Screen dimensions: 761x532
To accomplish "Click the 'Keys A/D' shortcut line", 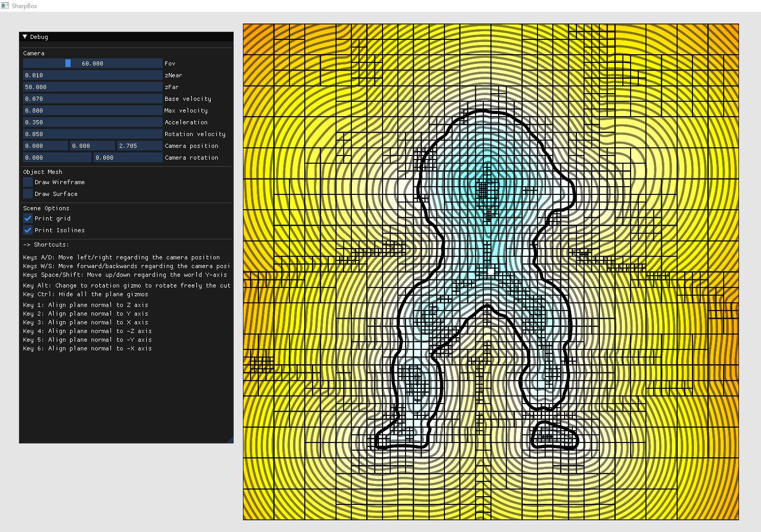I will tap(122, 257).
